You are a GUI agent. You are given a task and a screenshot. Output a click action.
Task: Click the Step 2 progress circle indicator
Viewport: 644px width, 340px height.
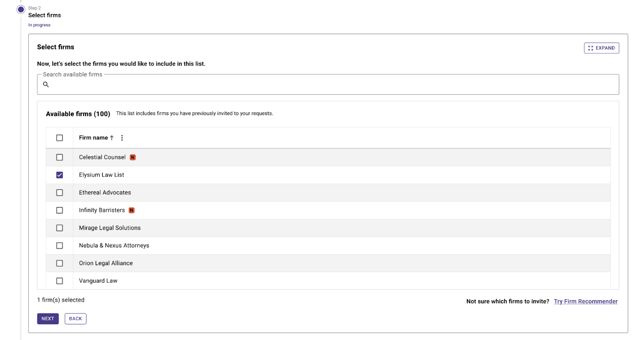[x=21, y=10]
